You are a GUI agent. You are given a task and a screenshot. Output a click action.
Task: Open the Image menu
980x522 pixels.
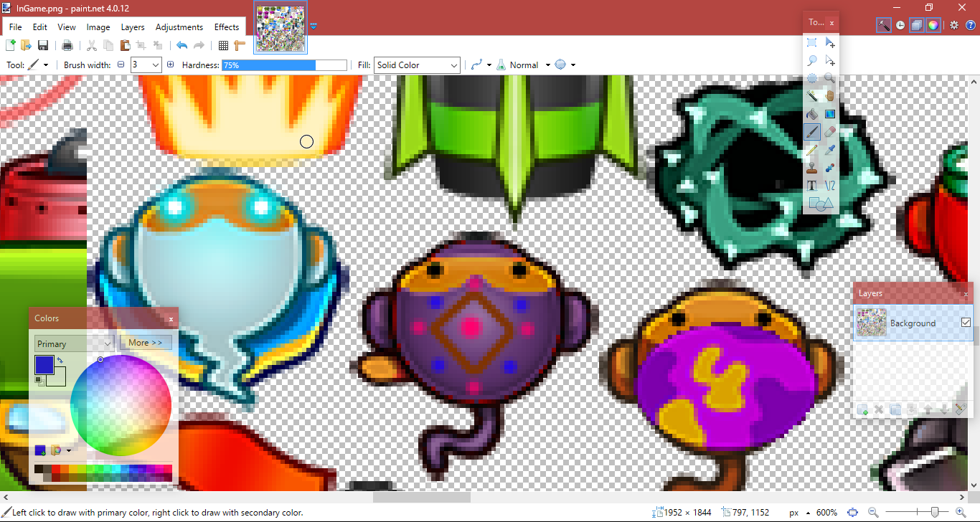(98, 27)
